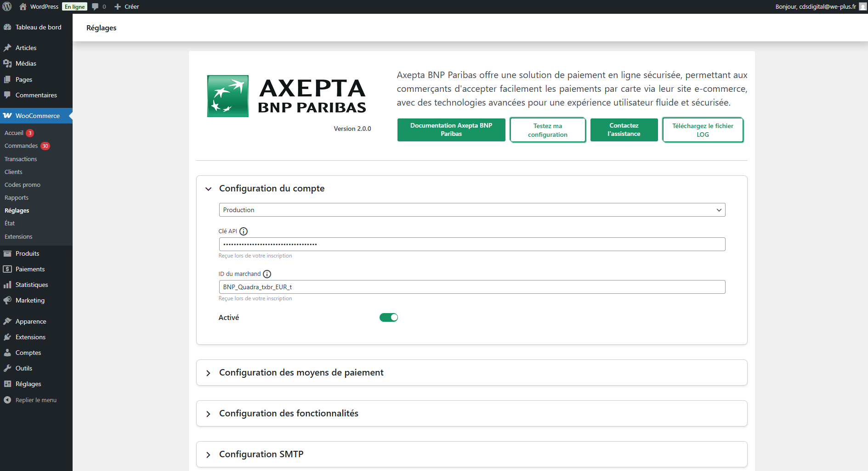Click Testez ma configuration button

547,130
